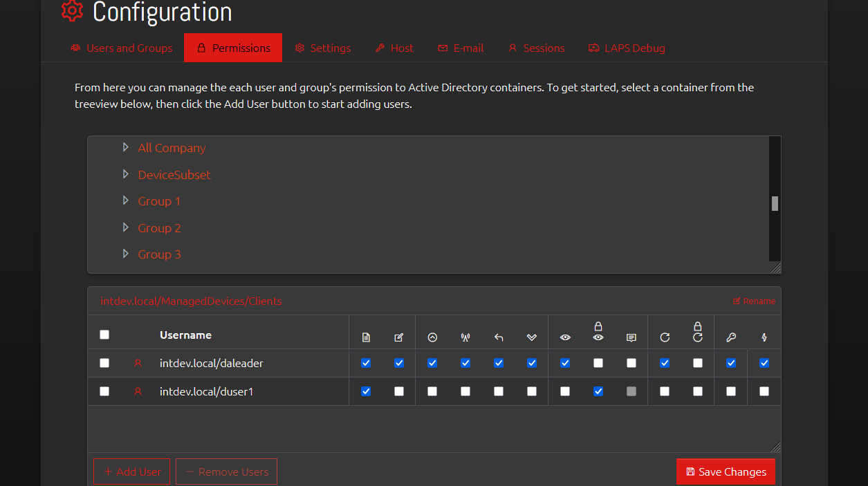The width and height of the screenshot is (868, 486).
Task: Select the intdev.local/duser1 row checkbox
Action: pyautogui.click(x=104, y=391)
